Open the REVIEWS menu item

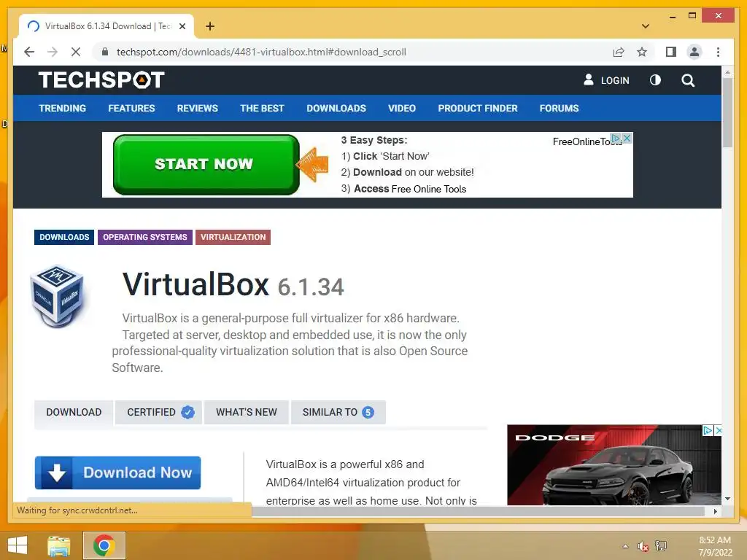(x=197, y=108)
